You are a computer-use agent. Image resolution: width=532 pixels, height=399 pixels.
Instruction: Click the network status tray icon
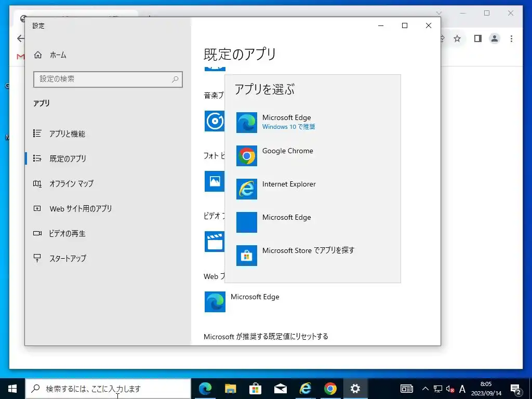click(x=437, y=389)
